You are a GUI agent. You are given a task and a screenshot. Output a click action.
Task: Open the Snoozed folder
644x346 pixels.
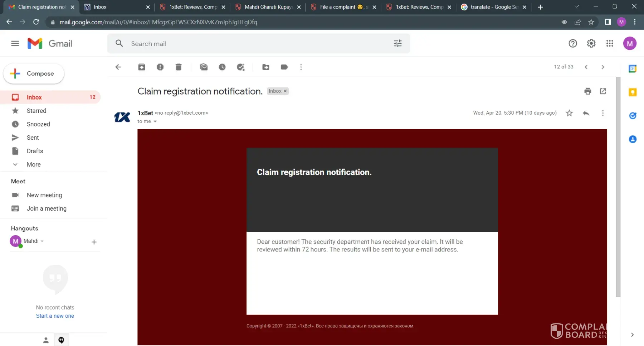(x=50, y=124)
